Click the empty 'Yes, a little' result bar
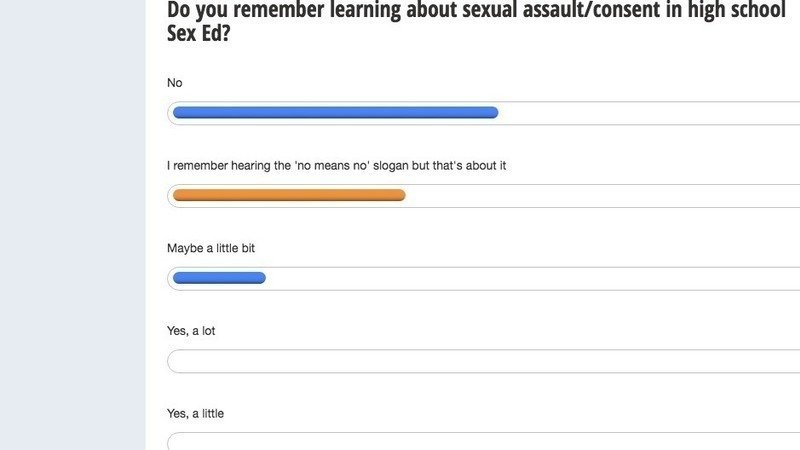800x450 pixels. coord(480,442)
